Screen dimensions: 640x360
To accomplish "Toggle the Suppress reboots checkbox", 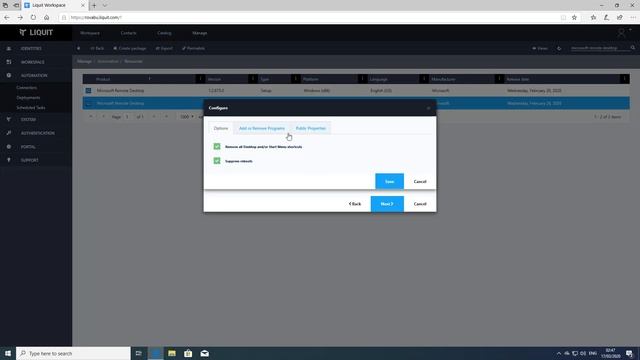I will tap(217, 161).
